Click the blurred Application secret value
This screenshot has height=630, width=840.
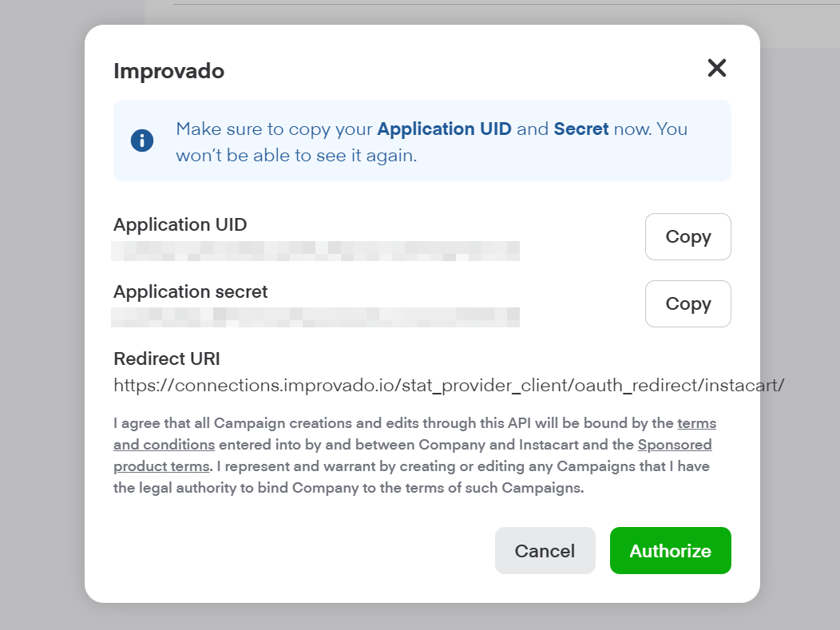click(x=315, y=317)
